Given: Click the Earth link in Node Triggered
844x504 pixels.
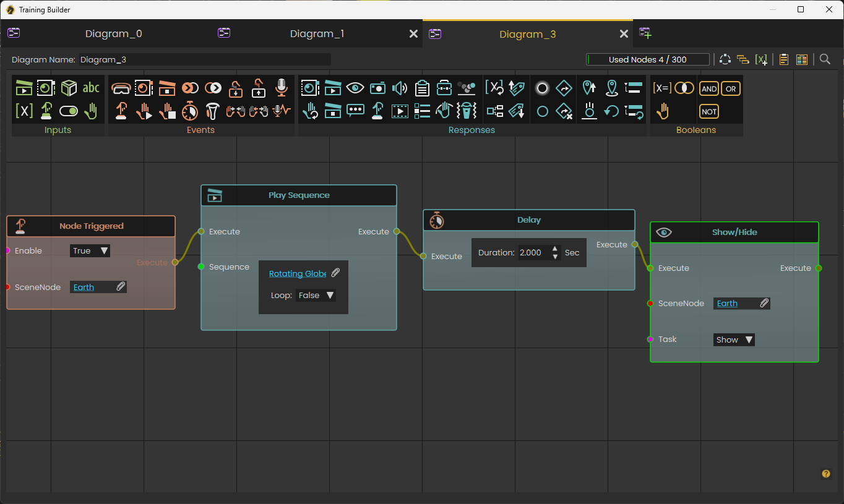Looking at the screenshot, I should [84, 287].
